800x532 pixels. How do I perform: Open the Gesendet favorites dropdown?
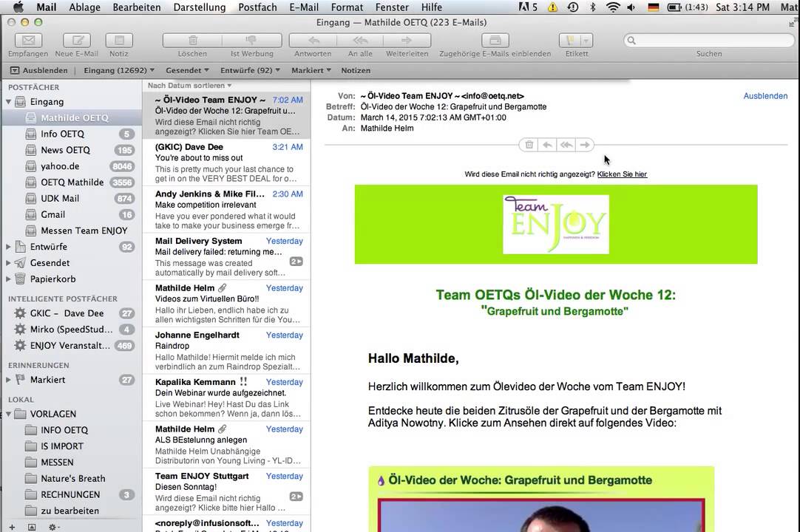pos(187,70)
